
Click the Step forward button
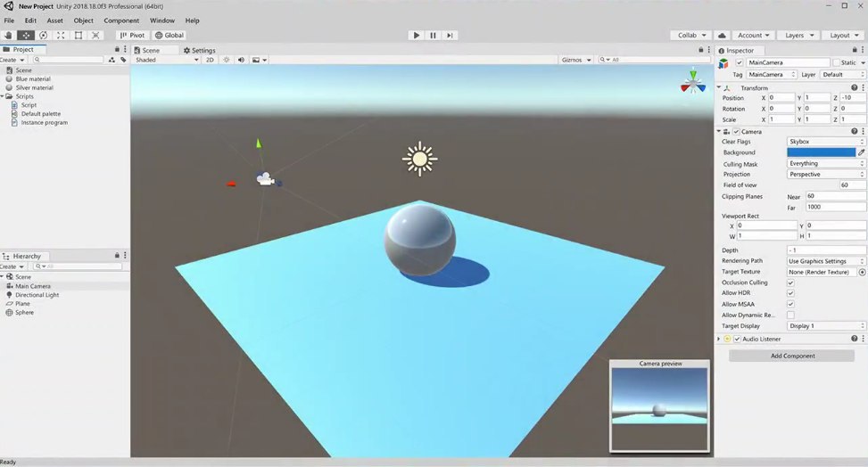tap(450, 35)
